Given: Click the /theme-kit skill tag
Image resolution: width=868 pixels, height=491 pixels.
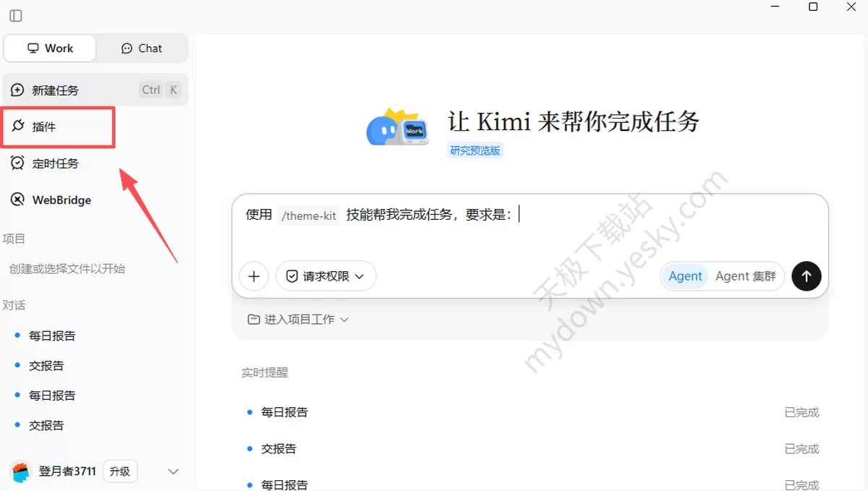Looking at the screenshot, I should point(309,215).
